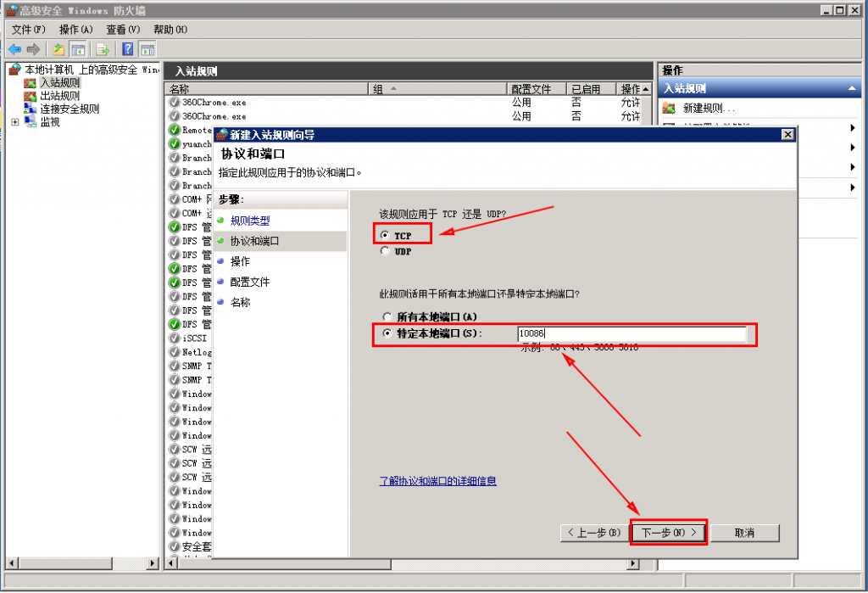Click the 安全套 rule row
The image size is (868, 593).
pos(190,546)
